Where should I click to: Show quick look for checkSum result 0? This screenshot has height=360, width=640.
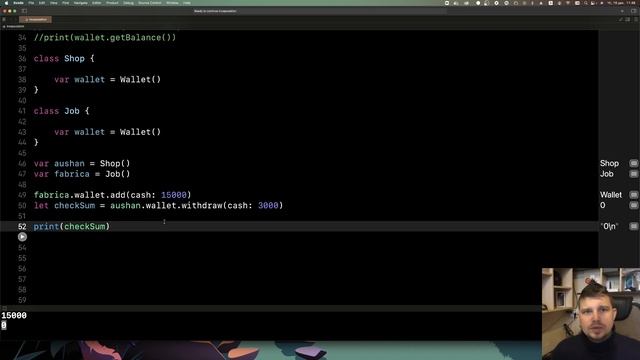pos(633,205)
